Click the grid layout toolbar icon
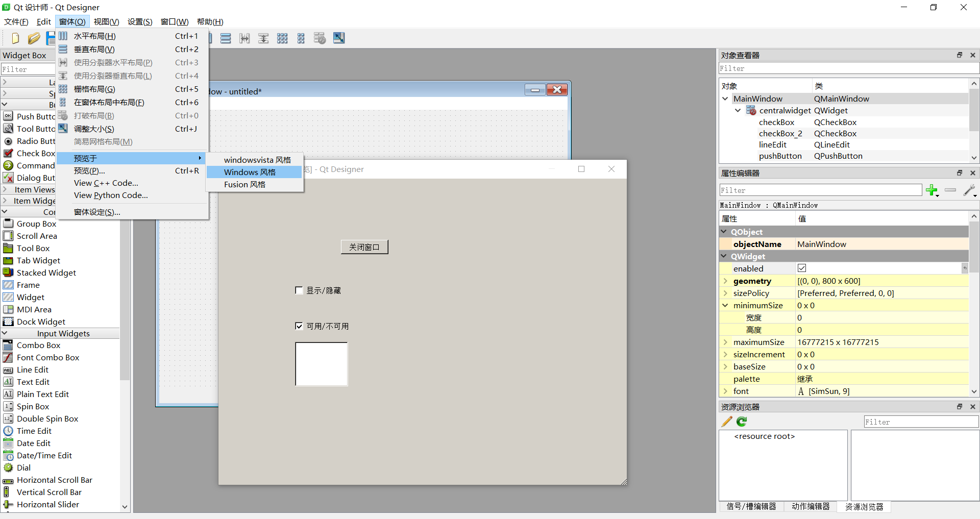The image size is (980, 519). point(282,38)
